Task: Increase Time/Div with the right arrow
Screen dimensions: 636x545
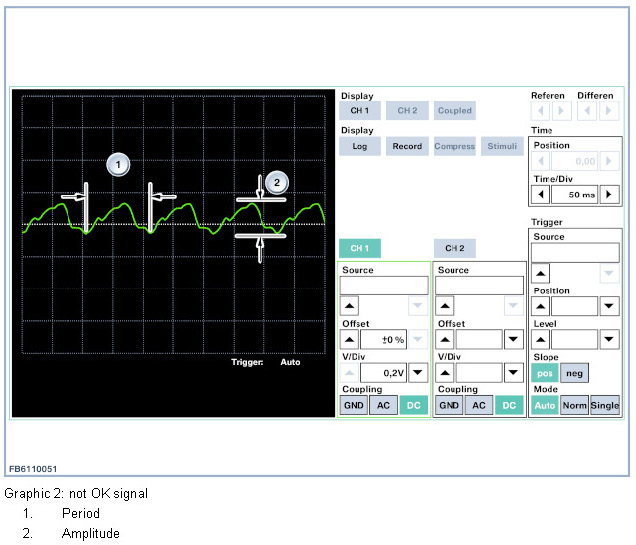Action: 609,194
